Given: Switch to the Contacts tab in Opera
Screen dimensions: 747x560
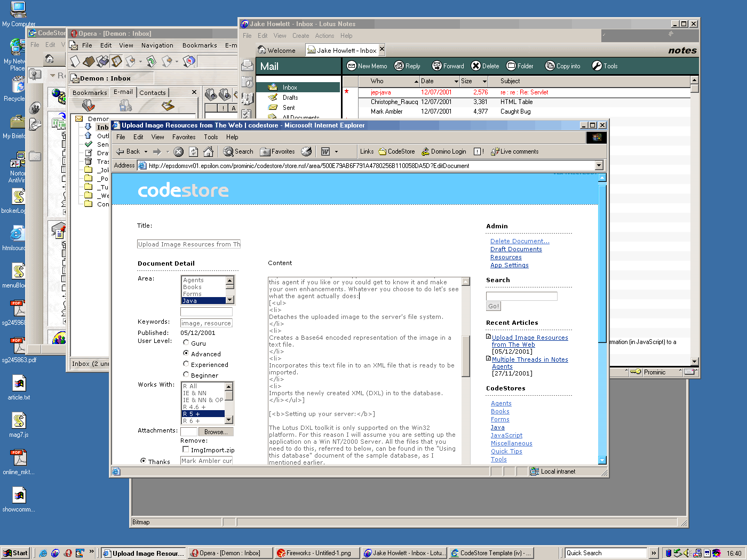Looking at the screenshot, I should 153,93.
